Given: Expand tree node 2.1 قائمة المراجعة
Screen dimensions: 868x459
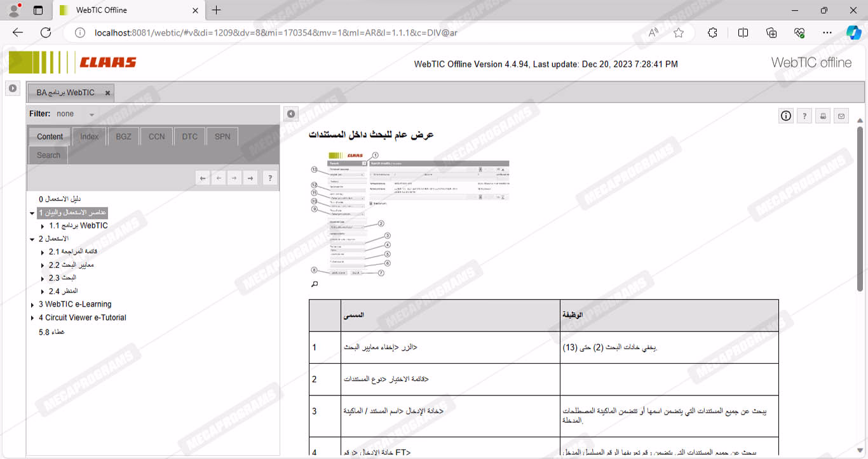Looking at the screenshot, I should pos(43,252).
